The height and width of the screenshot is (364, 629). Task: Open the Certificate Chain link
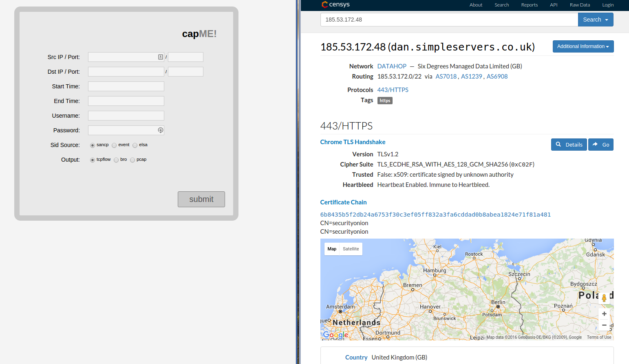pos(343,202)
